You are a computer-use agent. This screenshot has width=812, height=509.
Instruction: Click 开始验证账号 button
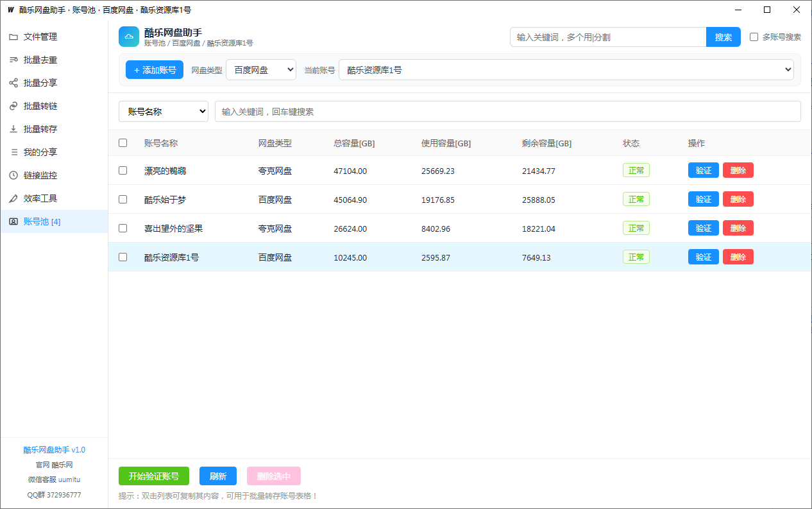pyautogui.click(x=154, y=476)
